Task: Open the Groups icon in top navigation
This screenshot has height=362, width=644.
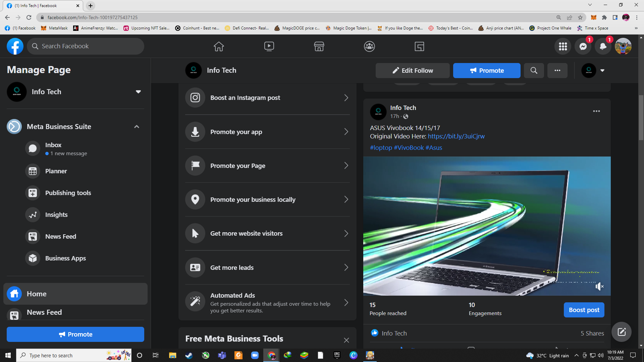Action: [x=369, y=46]
